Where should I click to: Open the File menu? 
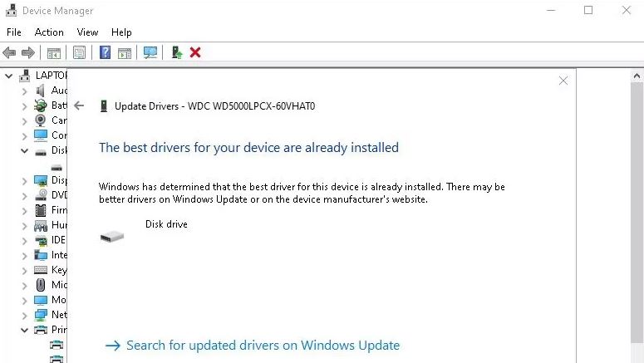14,32
